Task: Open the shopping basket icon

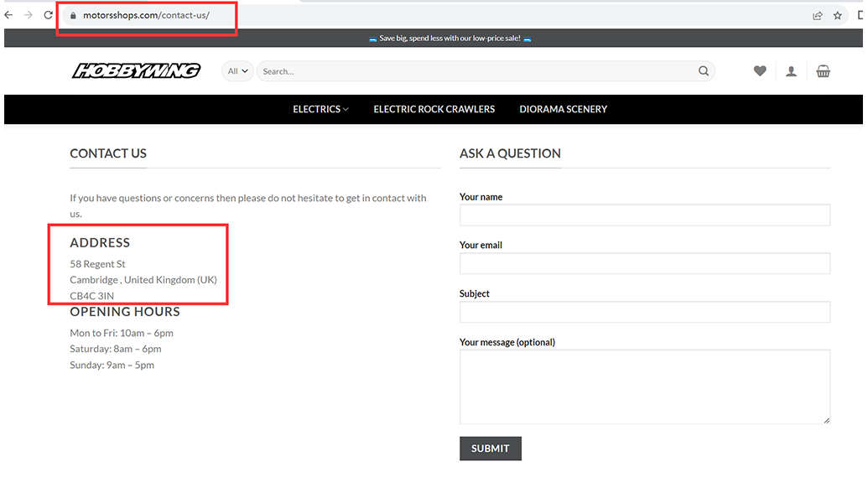Action: click(x=823, y=71)
